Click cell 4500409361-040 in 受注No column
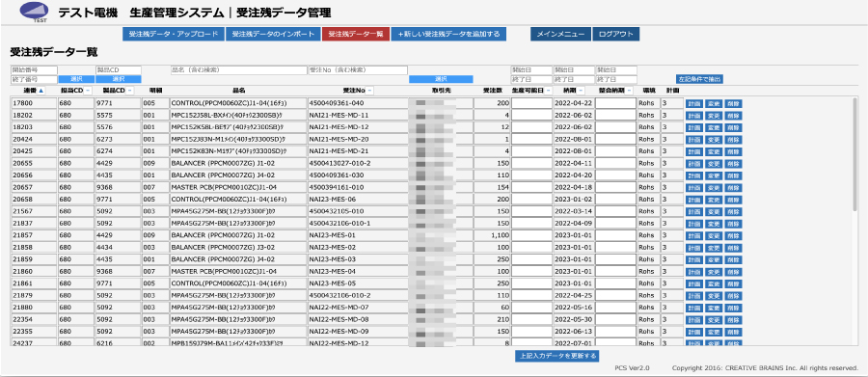The height and width of the screenshot is (377, 868). (358, 103)
